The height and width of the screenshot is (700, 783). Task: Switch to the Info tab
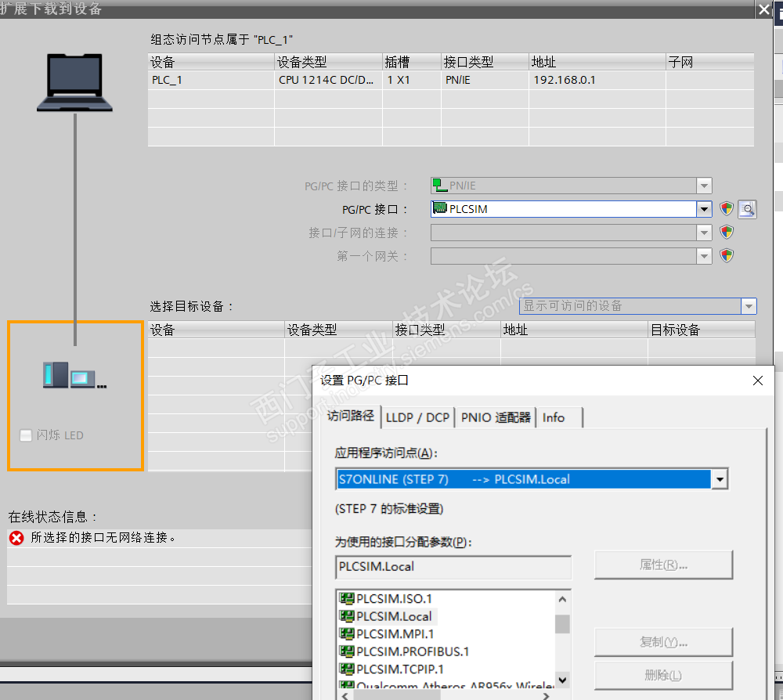[554, 417]
